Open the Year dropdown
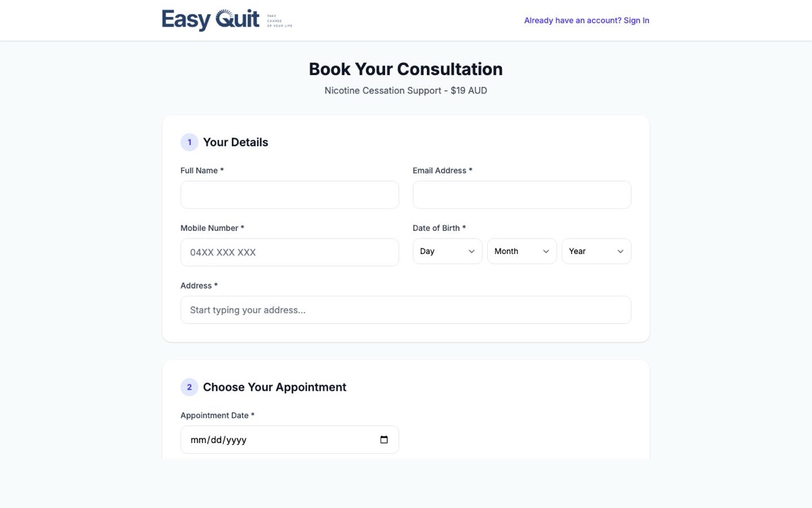This screenshot has width=812, height=508. [x=595, y=251]
